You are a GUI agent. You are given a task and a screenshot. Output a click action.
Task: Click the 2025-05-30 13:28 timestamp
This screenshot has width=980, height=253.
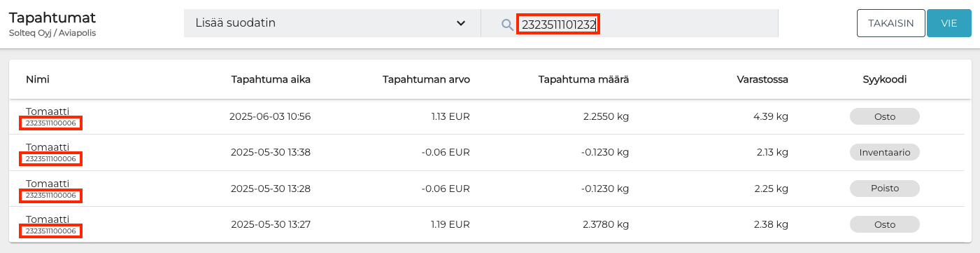270,188
